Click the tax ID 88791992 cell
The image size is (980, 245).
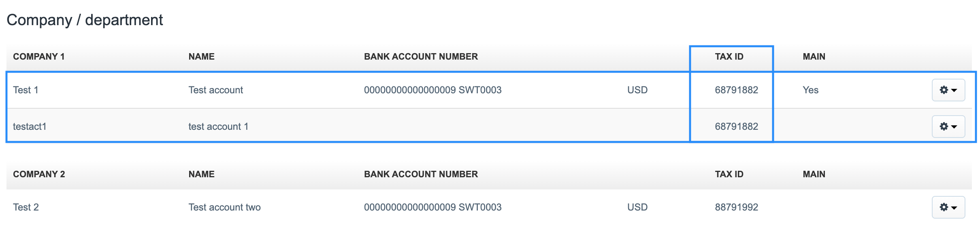(736, 207)
